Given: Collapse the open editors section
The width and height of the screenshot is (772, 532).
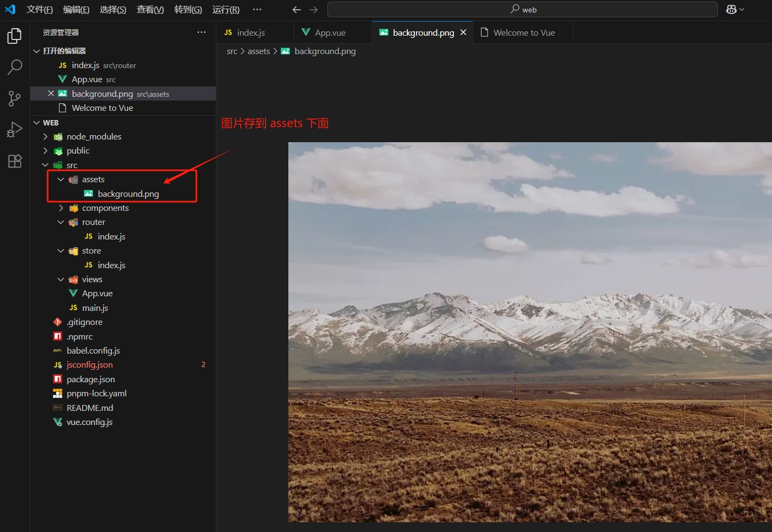Looking at the screenshot, I should (x=37, y=51).
